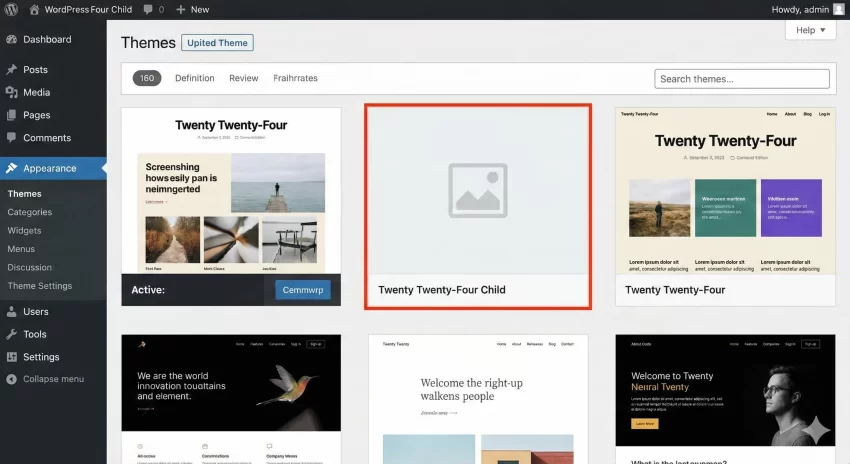Click the Dashboard gauge icon

point(11,39)
